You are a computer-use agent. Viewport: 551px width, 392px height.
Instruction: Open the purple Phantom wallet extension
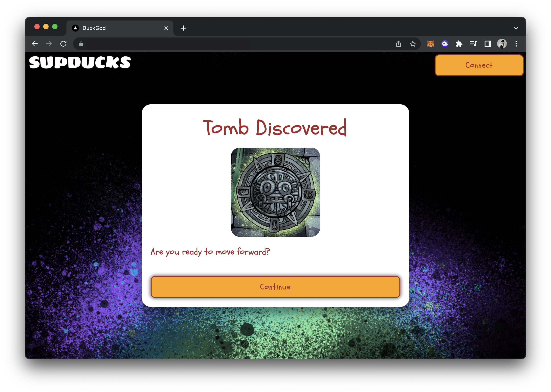[445, 44]
